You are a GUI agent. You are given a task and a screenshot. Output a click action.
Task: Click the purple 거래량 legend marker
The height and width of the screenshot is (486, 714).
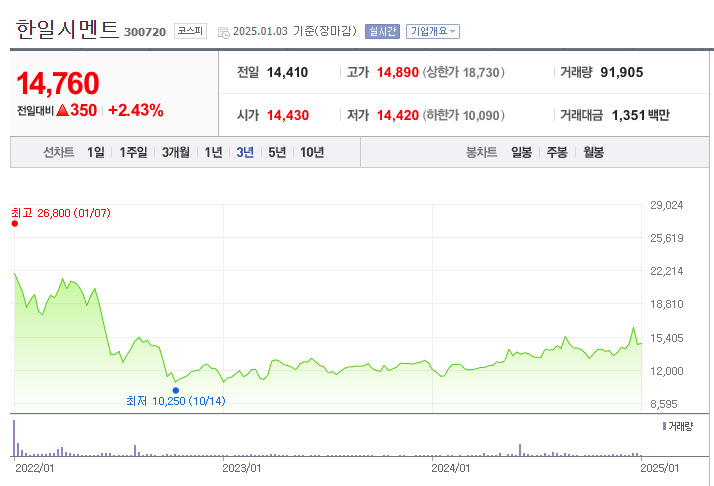(664, 426)
